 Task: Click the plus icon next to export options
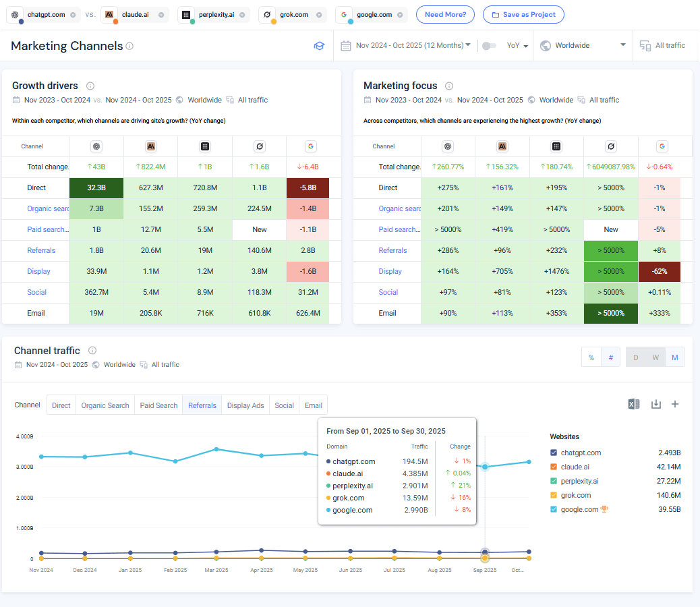click(675, 403)
